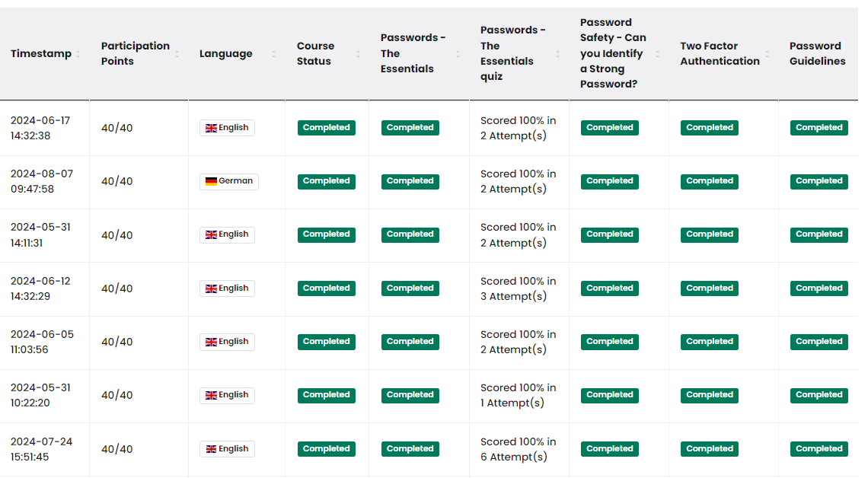This screenshot has height=478, width=868.
Task: Click Password Guidelines Completed badge in 2024-06-12 row
Action: click(x=819, y=288)
